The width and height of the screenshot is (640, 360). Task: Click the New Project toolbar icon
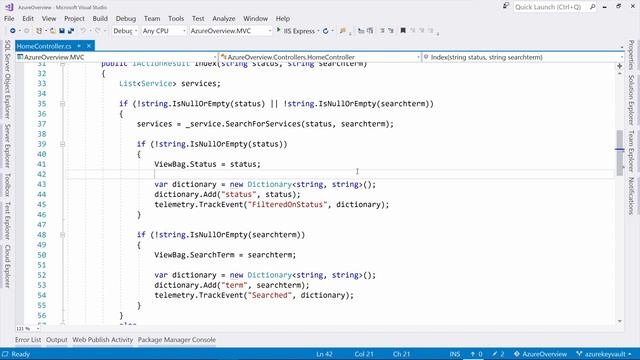pyautogui.click(x=39, y=31)
